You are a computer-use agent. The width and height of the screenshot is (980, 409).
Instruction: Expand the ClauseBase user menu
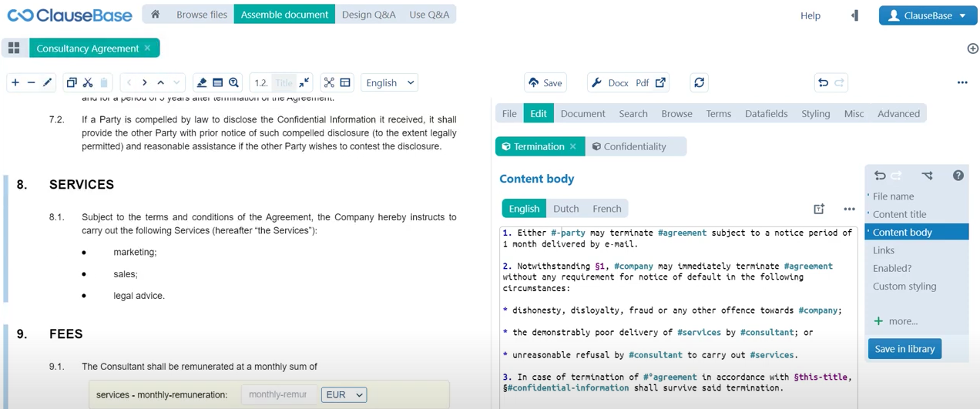(928, 15)
